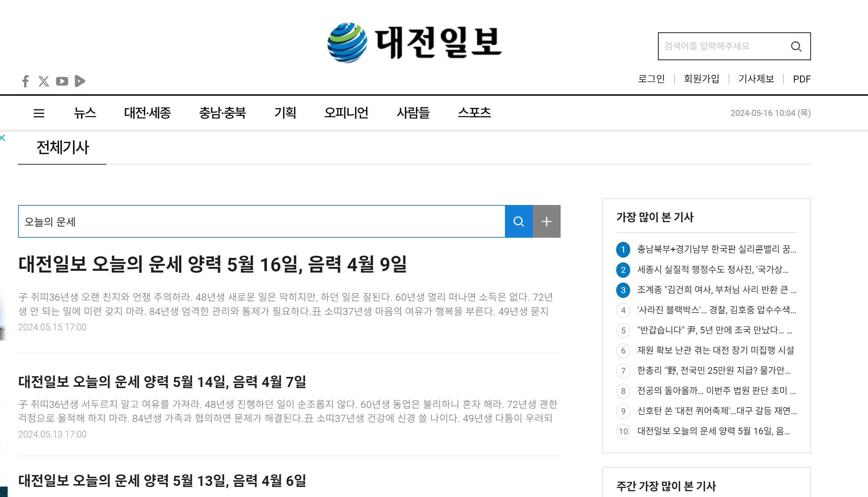868x497 pixels.
Task: Open the Facebook social icon
Action: pos(25,81)
